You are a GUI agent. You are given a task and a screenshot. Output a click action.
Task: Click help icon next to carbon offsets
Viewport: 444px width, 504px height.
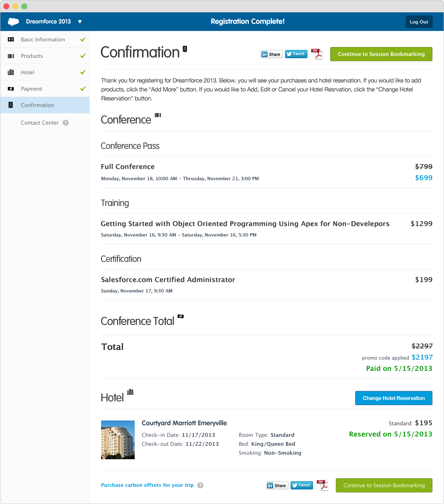click(x=200, y=485)
